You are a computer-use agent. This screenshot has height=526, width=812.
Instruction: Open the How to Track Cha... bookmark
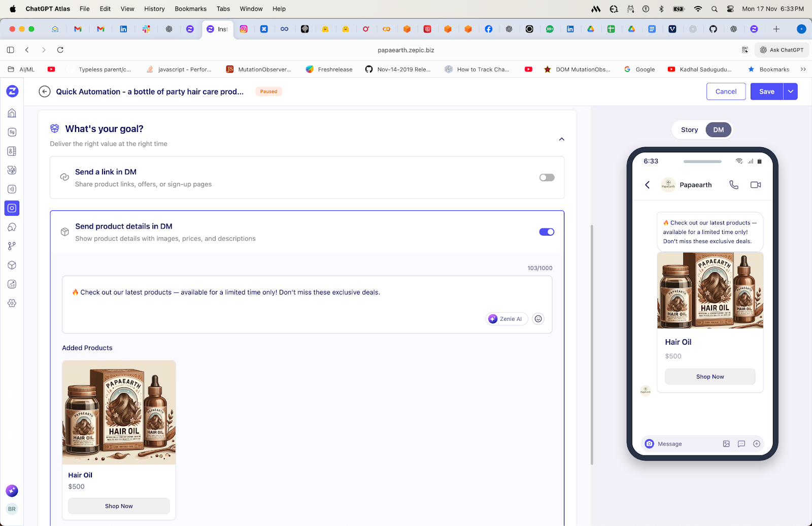click(x=477, y=70)
